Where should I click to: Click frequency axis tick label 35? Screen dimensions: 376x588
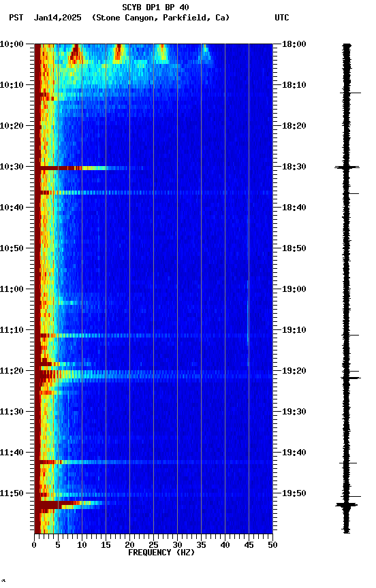tap(201, 545)
